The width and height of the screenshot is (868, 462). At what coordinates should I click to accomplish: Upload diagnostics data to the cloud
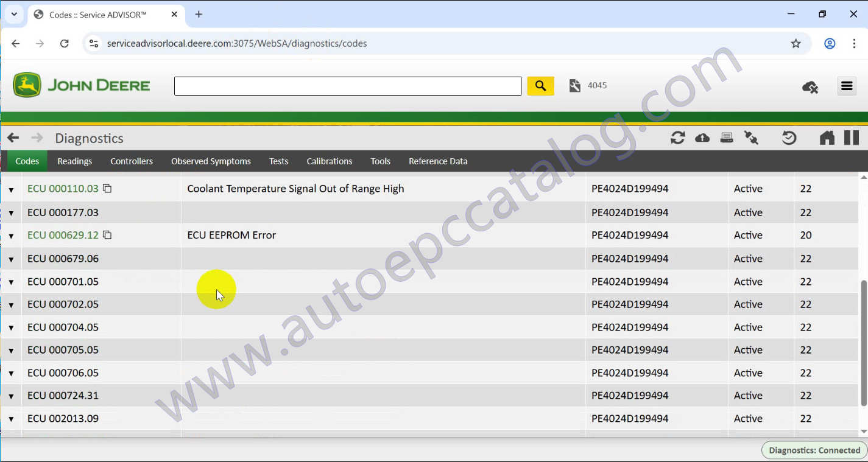point(702,138)
